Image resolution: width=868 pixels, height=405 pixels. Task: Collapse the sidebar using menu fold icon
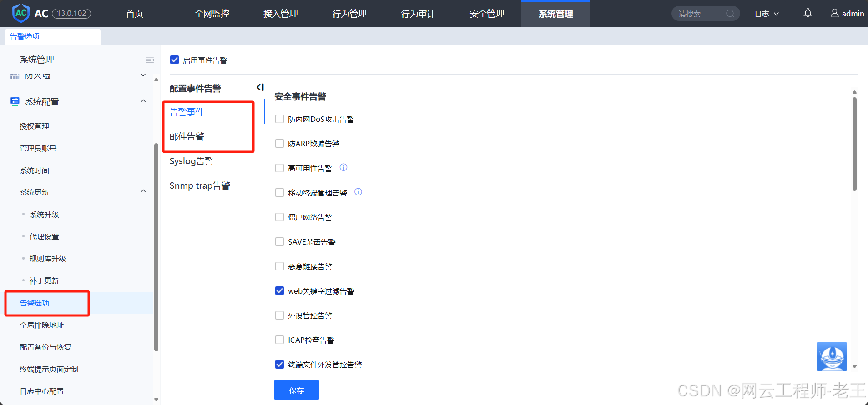pos(150,60)
